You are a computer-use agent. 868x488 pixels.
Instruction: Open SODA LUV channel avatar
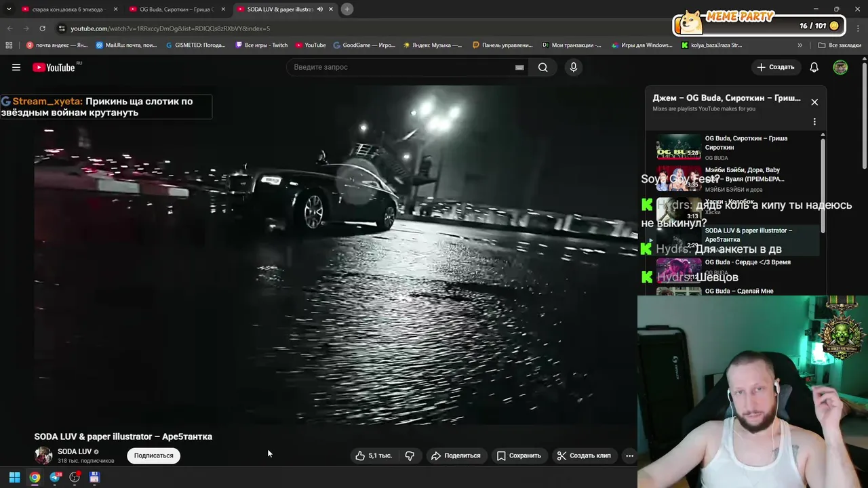[x=43, y=455]
